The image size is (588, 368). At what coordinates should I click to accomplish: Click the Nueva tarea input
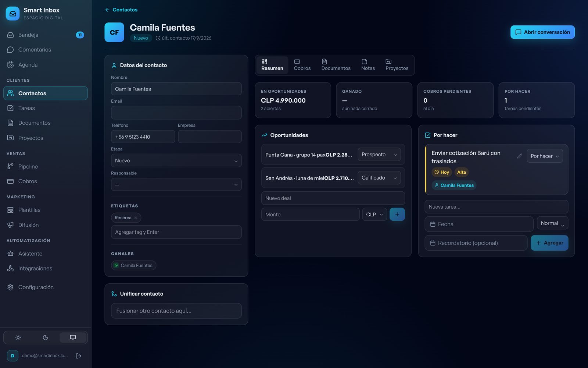point(496,207)
